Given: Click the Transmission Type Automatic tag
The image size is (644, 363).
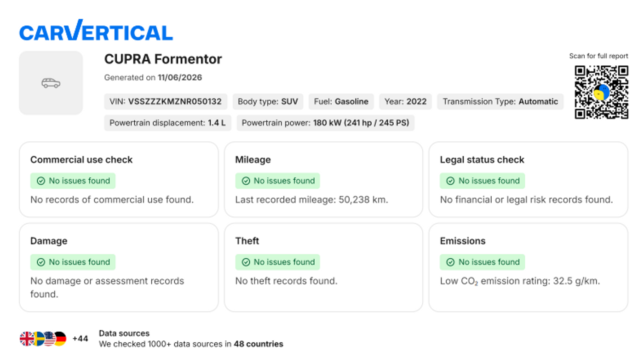Looking at the screenshot, I should click(x=500, y=102).
